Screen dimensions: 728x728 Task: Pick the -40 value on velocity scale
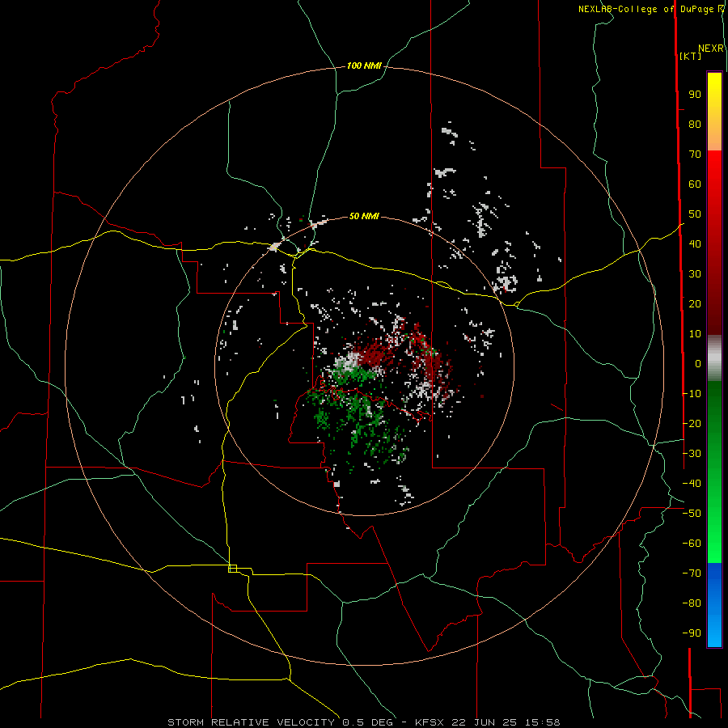(x=692, y=484)
